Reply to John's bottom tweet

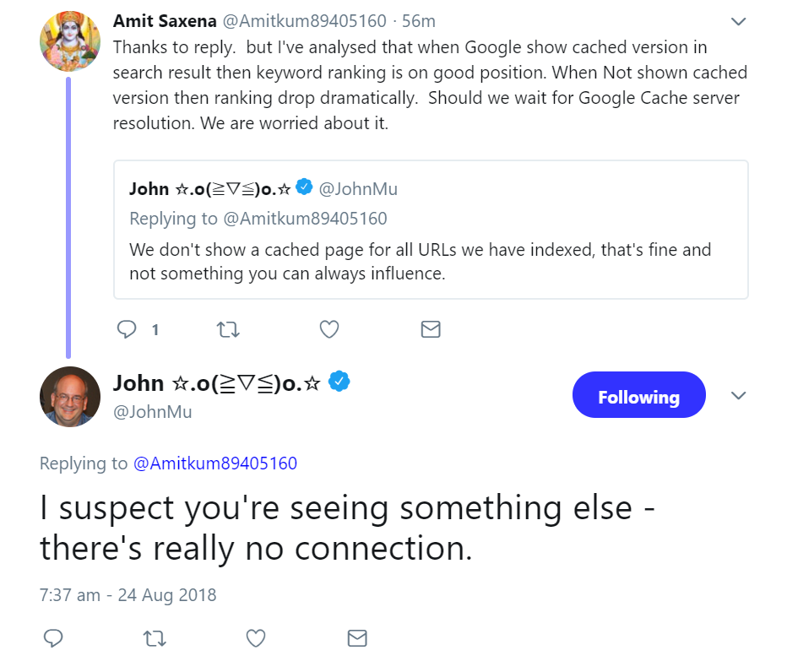click(53, 639)
